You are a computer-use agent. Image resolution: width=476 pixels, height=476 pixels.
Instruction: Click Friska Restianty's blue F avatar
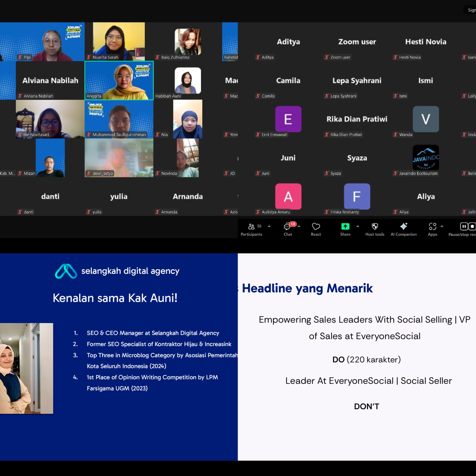357,196
